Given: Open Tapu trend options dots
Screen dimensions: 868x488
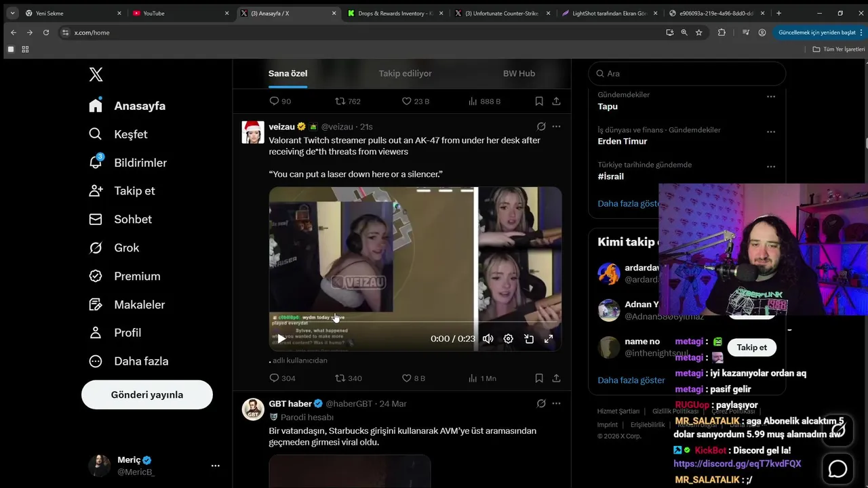Looking at the screenshot, I should [x=771, y=96].
